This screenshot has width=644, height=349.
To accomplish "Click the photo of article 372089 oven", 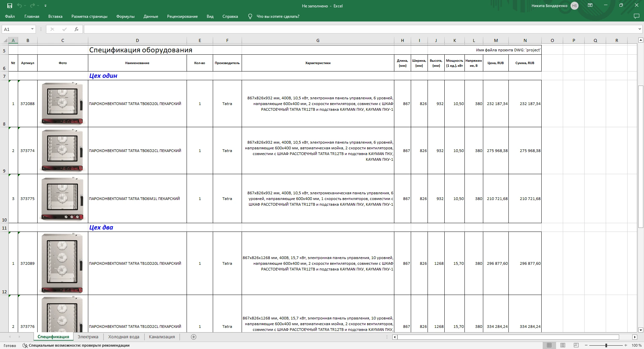I will pyautogui.click(x=62, y=263).
